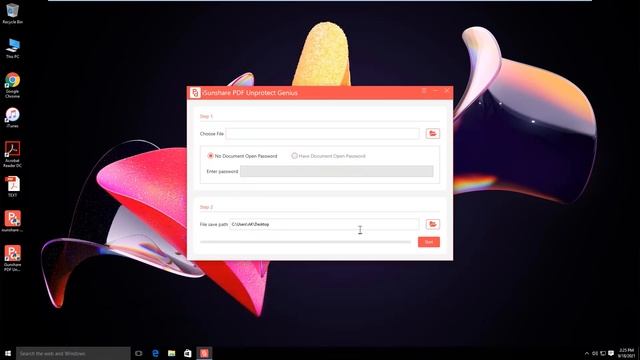The height and width of the screenshot is (360, 640).
Task: Click the iSunshare logo in title bar
Action: [195, 93]
